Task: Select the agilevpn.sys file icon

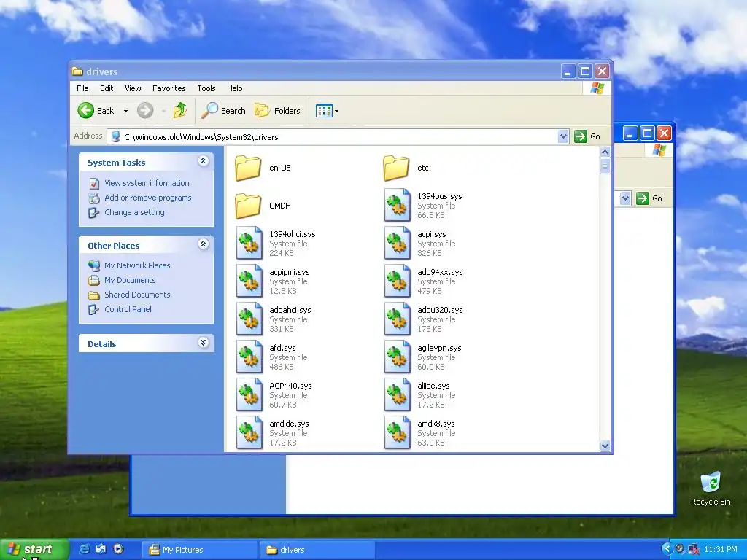Action: (398, 357)
